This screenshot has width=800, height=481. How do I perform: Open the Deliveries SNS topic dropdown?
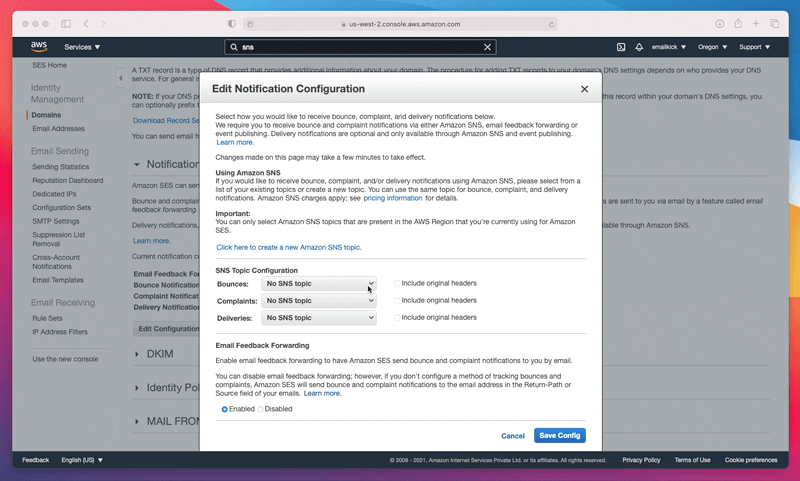(319, 318)
